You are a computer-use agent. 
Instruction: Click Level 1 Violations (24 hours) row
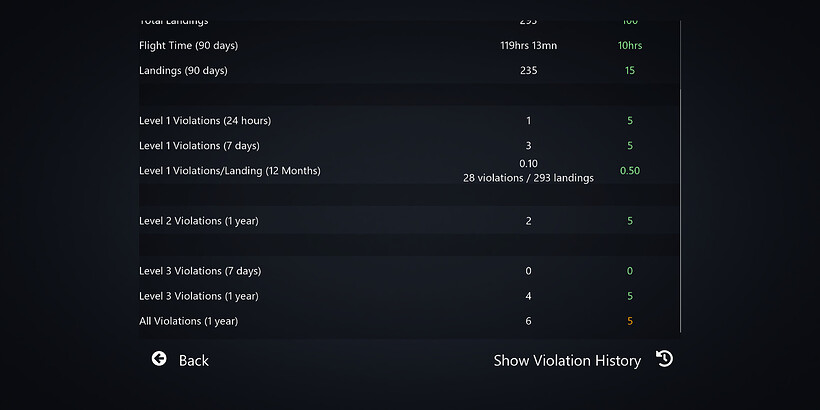tap(205, 120)
